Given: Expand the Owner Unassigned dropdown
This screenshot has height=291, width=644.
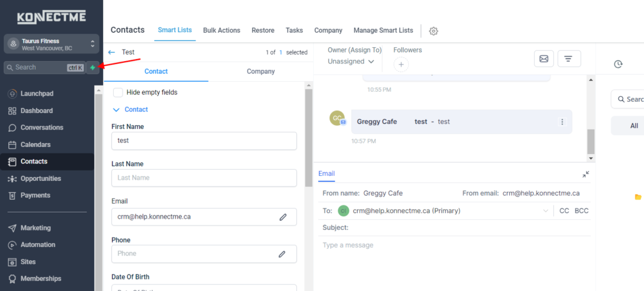Looking at the screenshot, I should click(x=351, y=62).
